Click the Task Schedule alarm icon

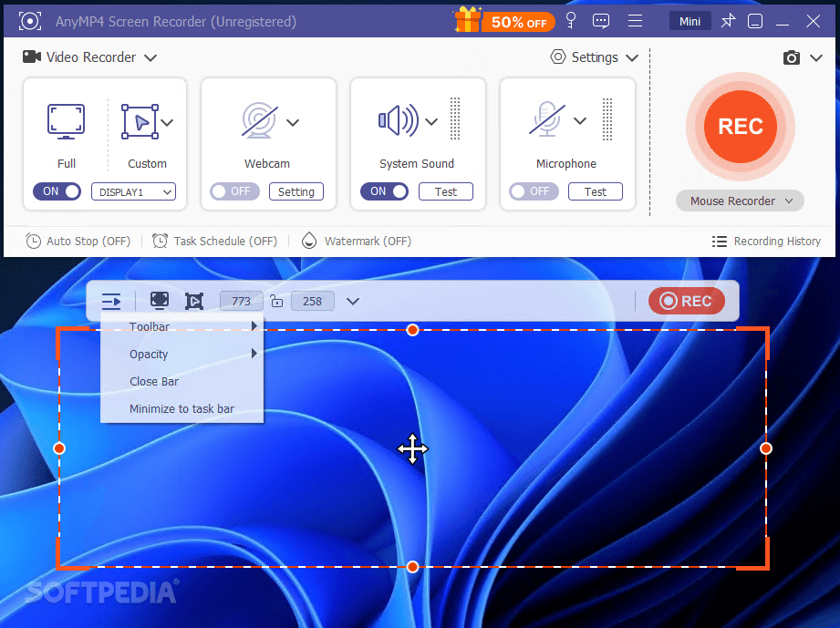pos(160,241)
